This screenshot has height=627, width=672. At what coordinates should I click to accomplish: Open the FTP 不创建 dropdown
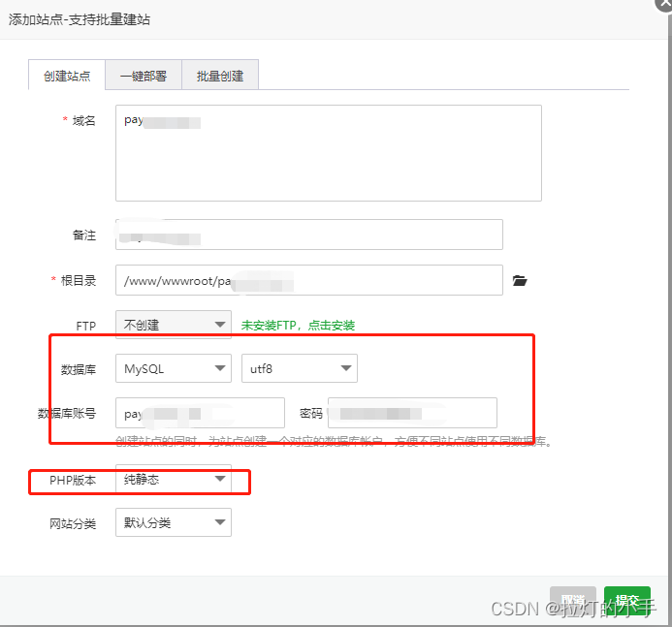point(174,325)
